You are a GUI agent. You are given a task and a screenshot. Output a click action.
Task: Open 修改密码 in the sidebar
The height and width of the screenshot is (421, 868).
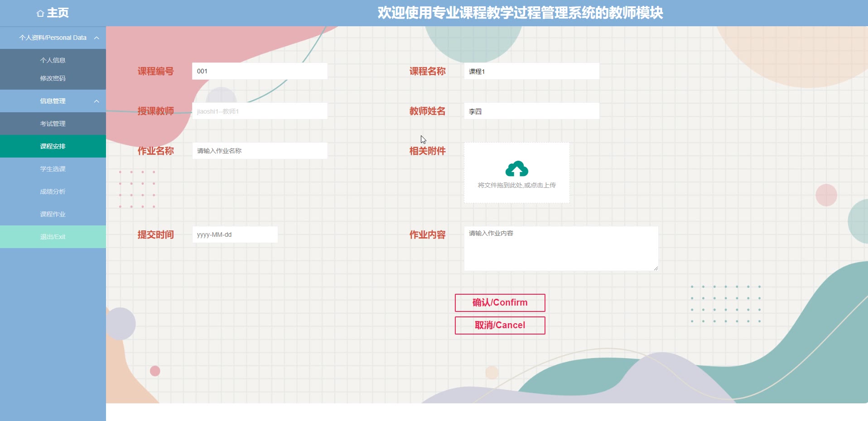(53, 78)
